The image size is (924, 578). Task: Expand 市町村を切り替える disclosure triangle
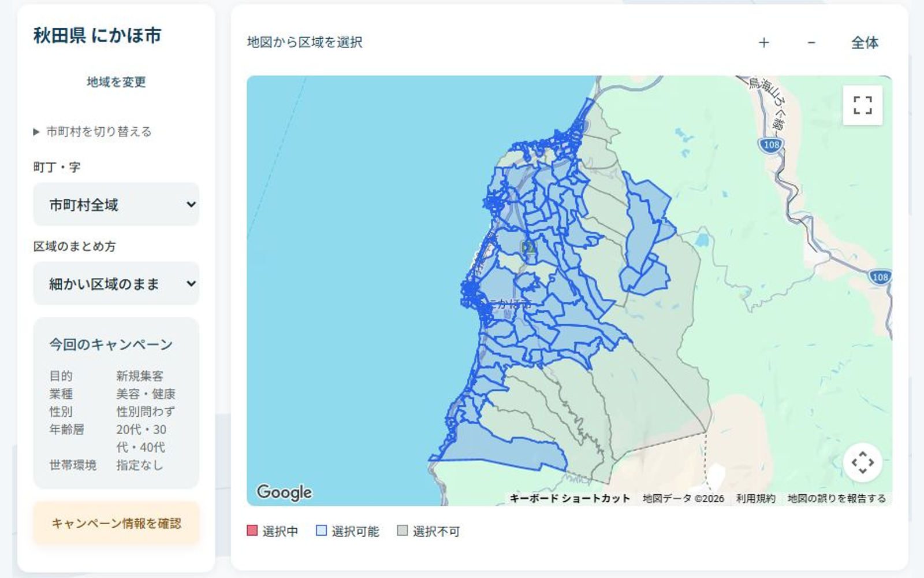tap(36, 132)
